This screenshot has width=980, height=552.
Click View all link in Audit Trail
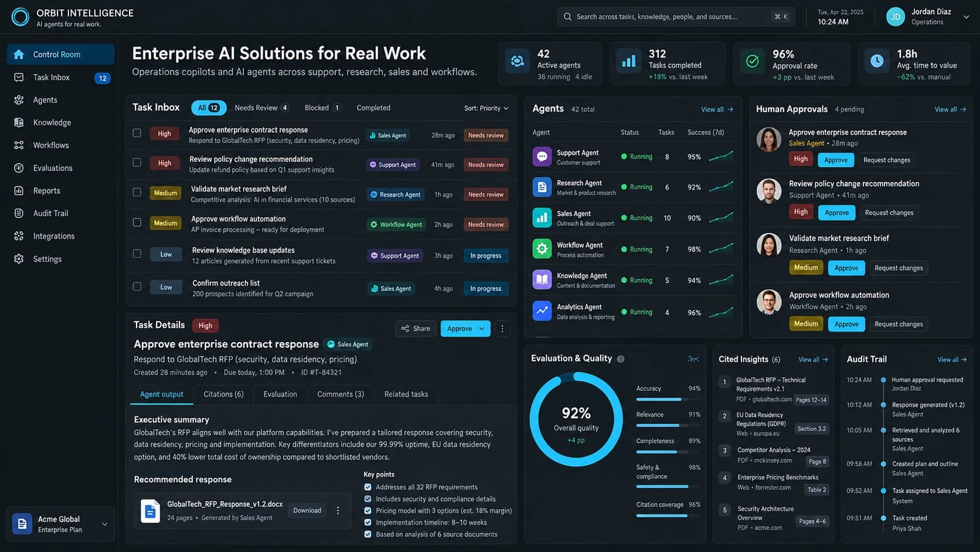[x=952, y=360]
